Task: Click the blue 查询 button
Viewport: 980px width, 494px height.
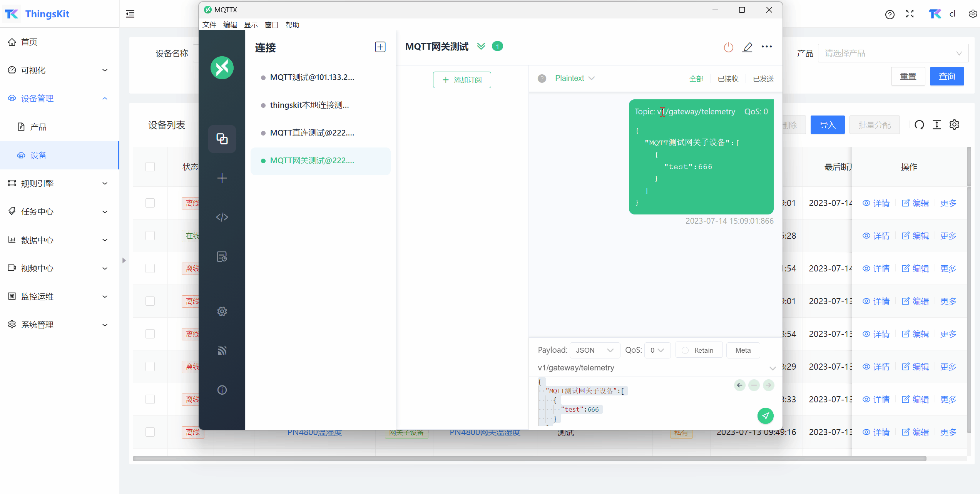Action: pos(947,76)
